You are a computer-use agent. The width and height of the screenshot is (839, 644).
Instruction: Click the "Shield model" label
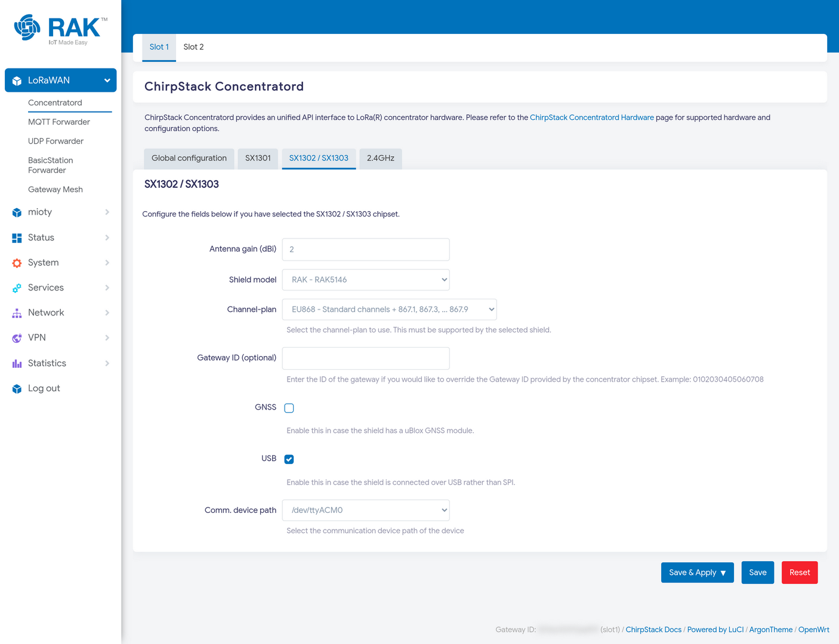tap(252, 280)
